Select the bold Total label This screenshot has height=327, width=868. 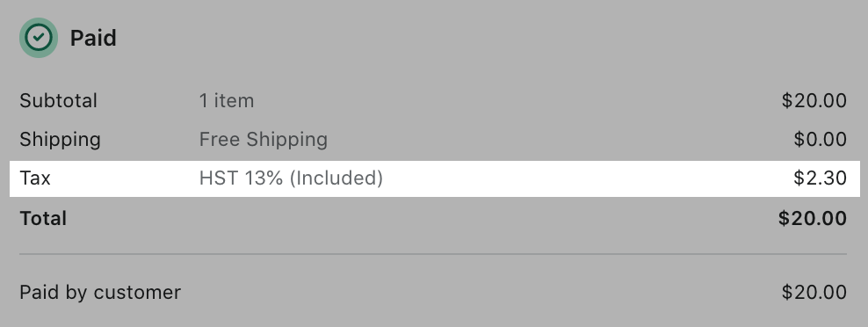[43, 218]
